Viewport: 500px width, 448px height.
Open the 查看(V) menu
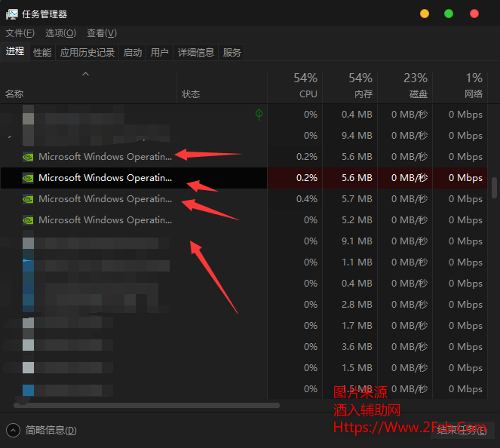coord(102,33)
